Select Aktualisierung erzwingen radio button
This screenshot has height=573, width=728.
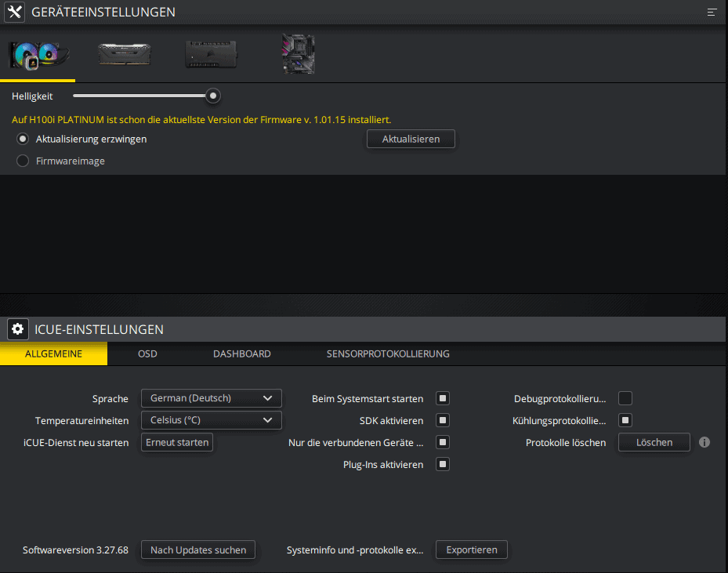click(x=23, y=139)
